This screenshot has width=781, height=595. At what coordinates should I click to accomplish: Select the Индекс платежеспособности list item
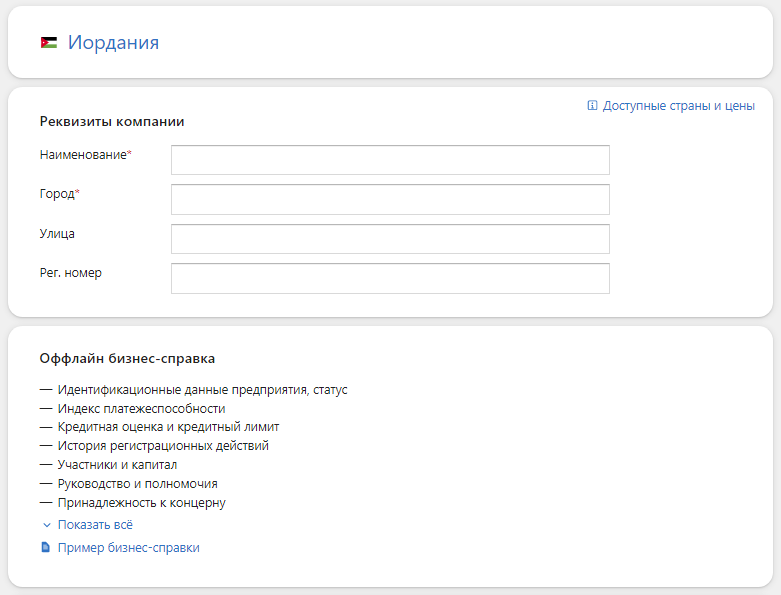coord(141,409)
